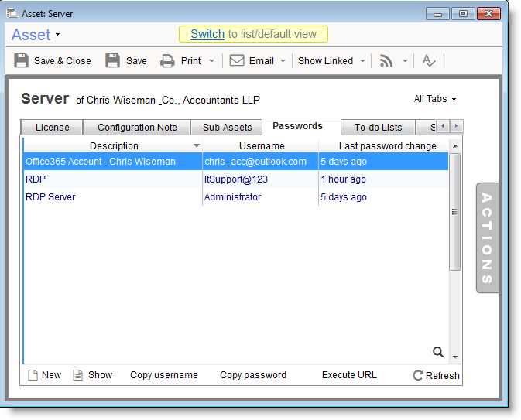Click the Save & Close disk icon
Image resolution: width=521 pixels, height=420 pixels.
(22, 61)
